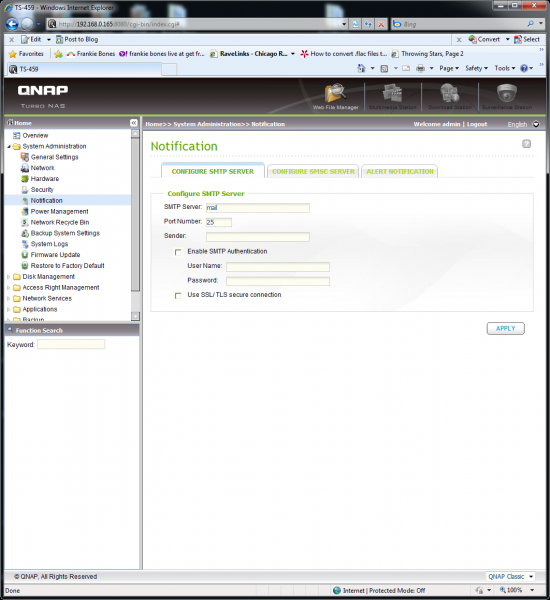
Task: Open the QNAP Classic theme dropdown
Action: click(x=531, y=576)
